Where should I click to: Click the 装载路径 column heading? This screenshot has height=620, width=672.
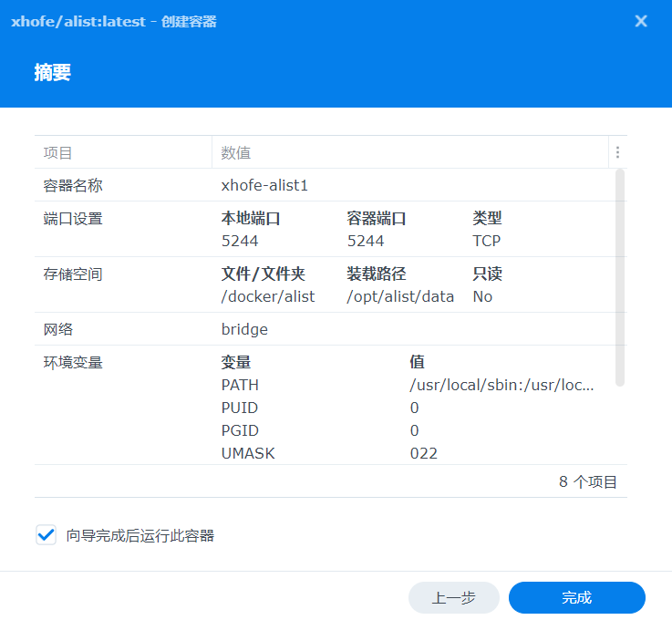377,274
